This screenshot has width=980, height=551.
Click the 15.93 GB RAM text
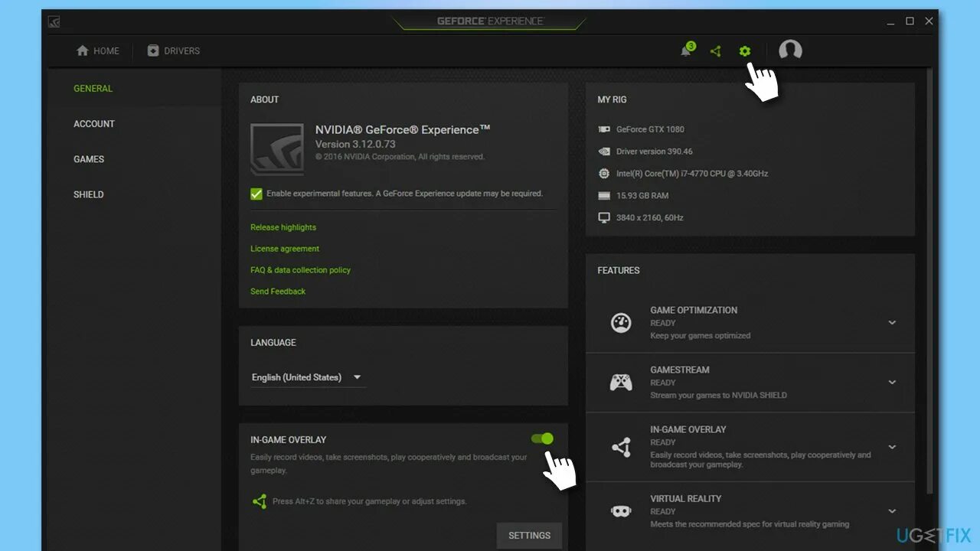point(642,196)
